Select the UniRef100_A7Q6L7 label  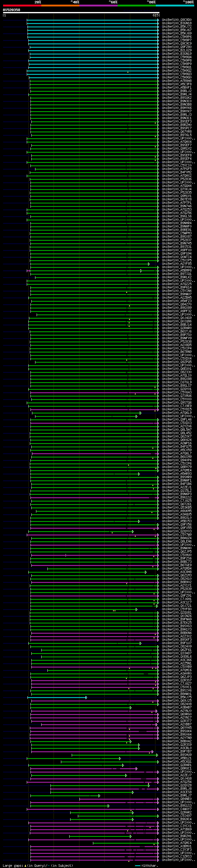177,454
